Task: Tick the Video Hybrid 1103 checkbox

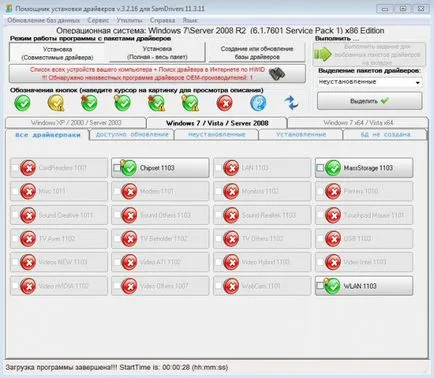Action: tap(218, 262)
